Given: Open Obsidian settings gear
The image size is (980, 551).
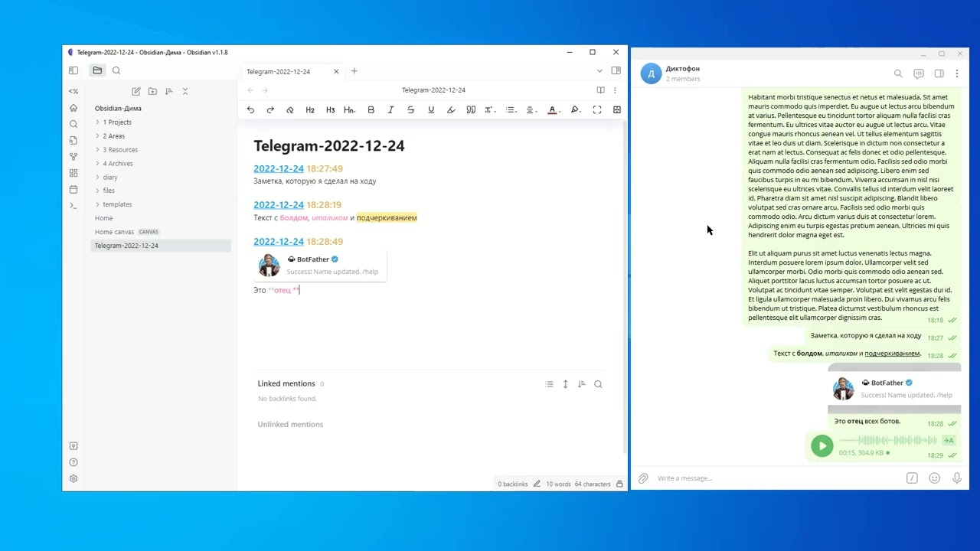Looking at the screenshot, I should 73,478.
